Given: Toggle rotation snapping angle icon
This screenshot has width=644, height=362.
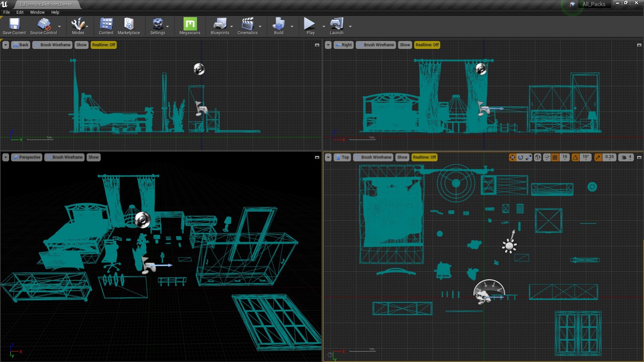Looking at the screenshot, I should [x=576, y=157].
